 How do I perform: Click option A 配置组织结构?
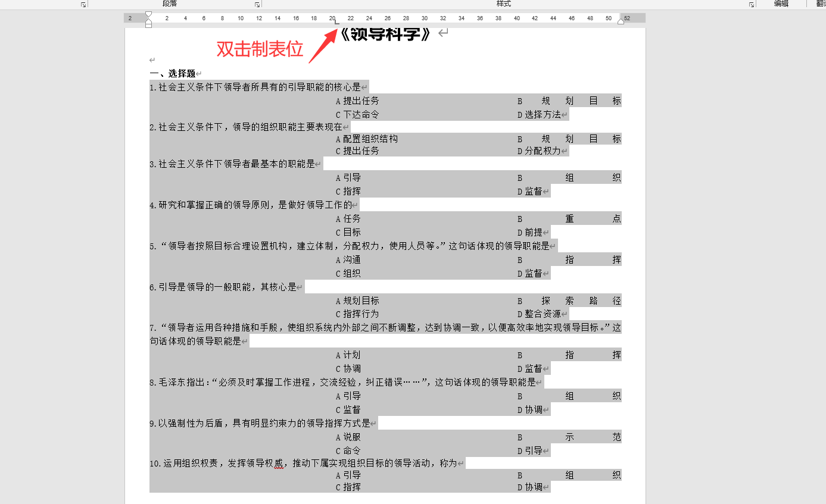(x=367, y=139)
